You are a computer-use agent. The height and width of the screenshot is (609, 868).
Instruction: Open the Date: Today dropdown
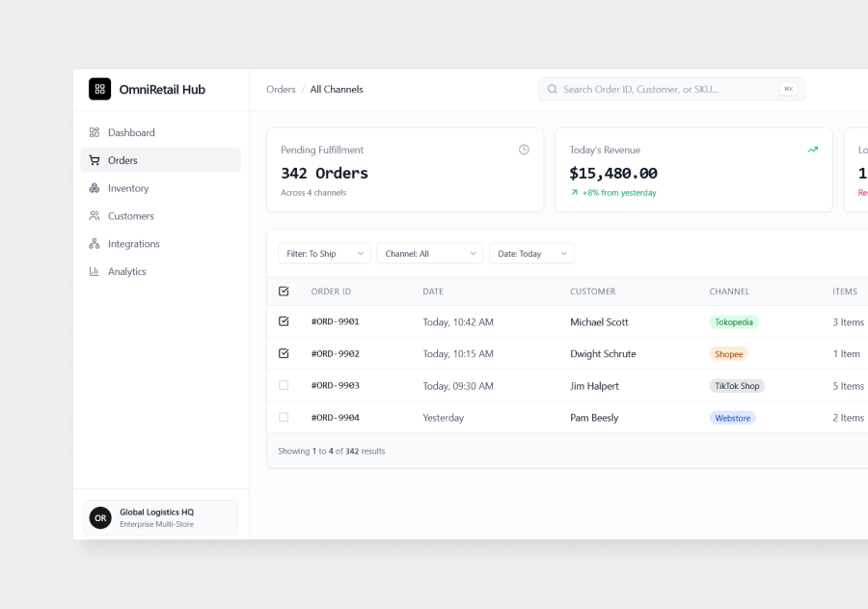pyautogui.click(x=531, y=254)
